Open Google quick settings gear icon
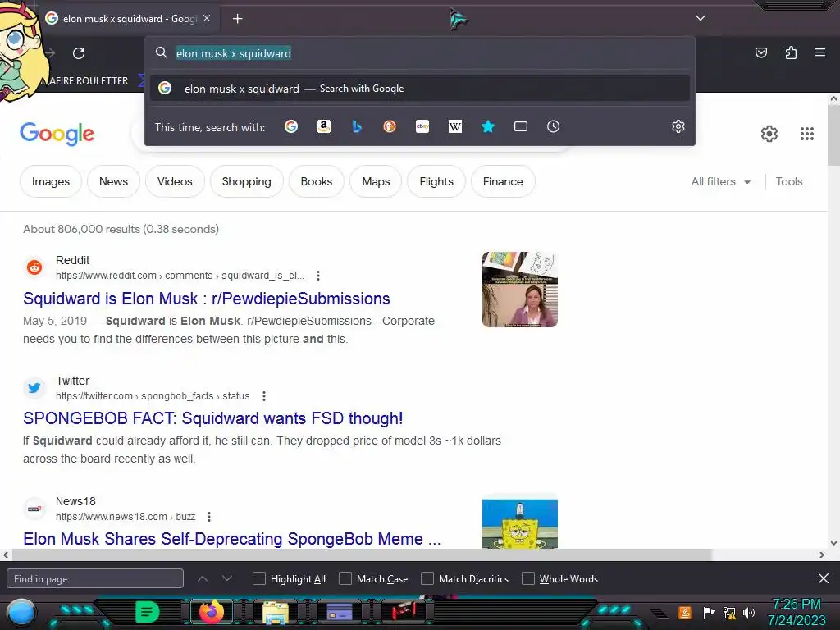 769,134
